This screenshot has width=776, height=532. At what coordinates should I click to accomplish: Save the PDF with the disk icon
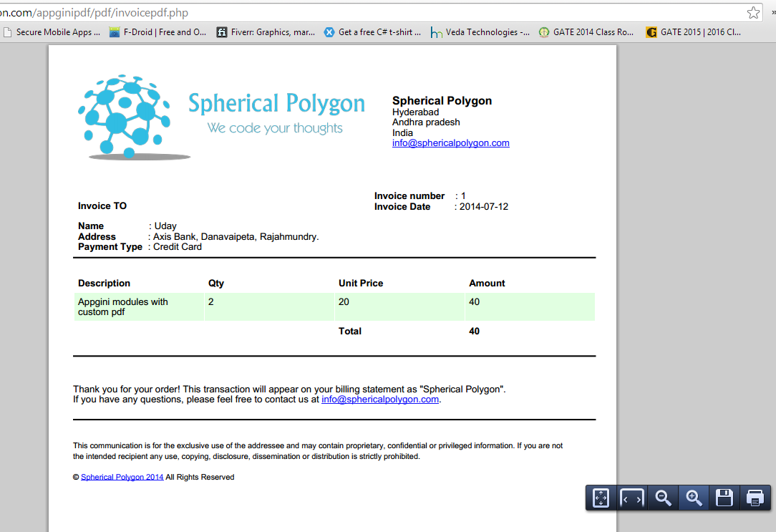pos(724,498)
